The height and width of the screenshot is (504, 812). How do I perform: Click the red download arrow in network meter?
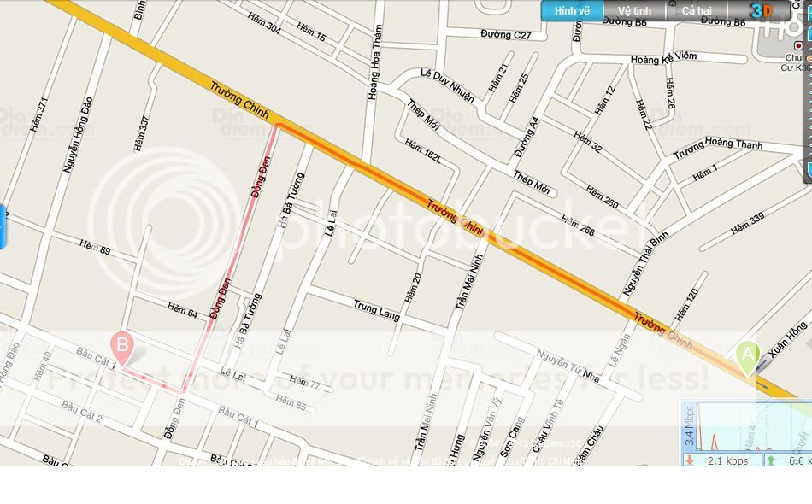690,460
